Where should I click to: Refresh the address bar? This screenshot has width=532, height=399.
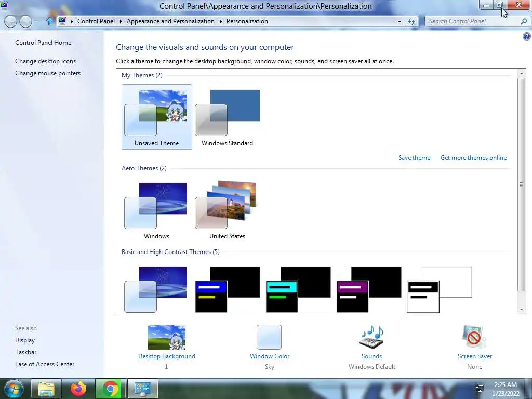point(411,21)
